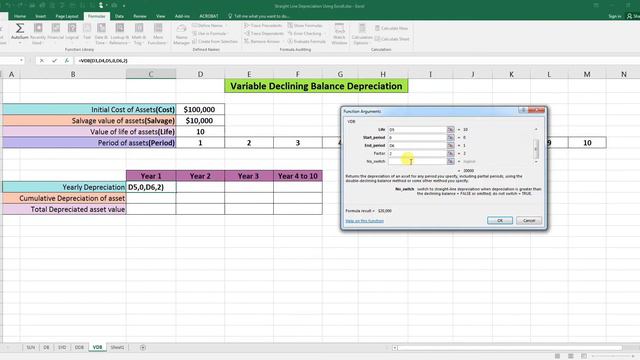Switch to the Insert ribbon tab
This screenshot has width=640, height=360.
40,16
